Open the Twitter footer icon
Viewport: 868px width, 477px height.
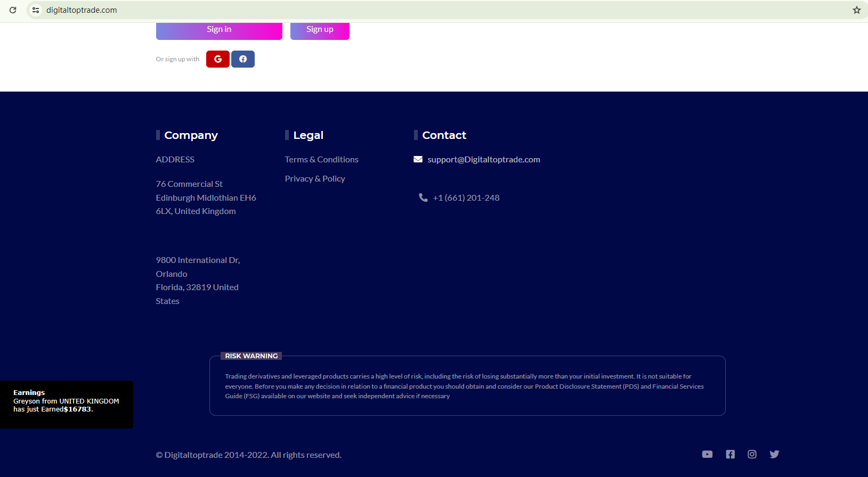[774, 454]
